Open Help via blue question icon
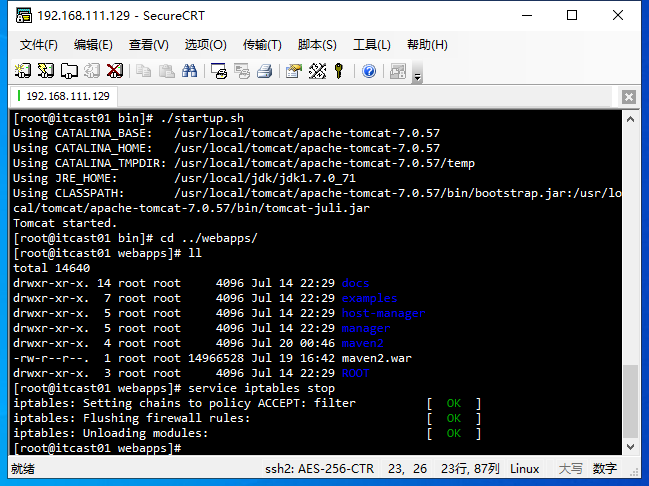649x486 pixels. point(369,71)
